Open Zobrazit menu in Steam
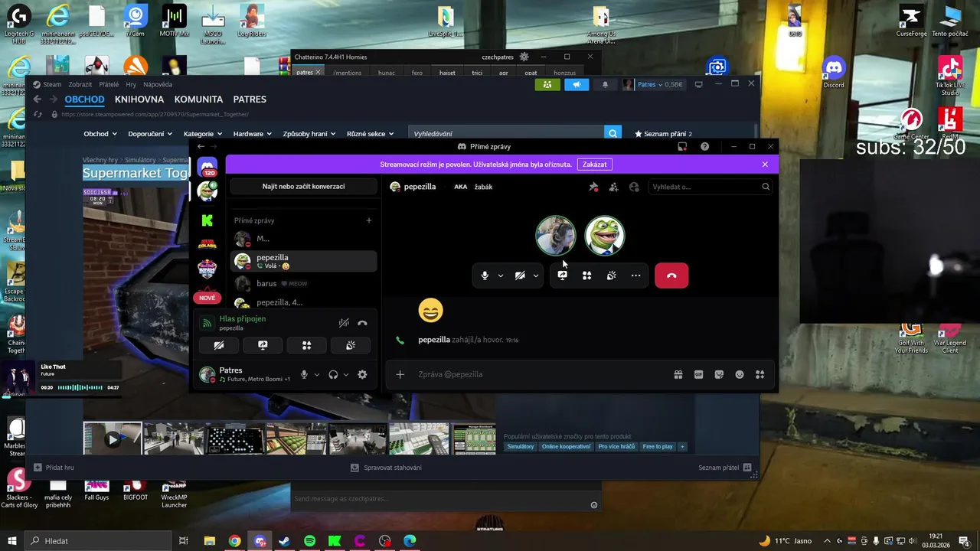This screenshot has width=980, height=551. (x=80, y=84)
